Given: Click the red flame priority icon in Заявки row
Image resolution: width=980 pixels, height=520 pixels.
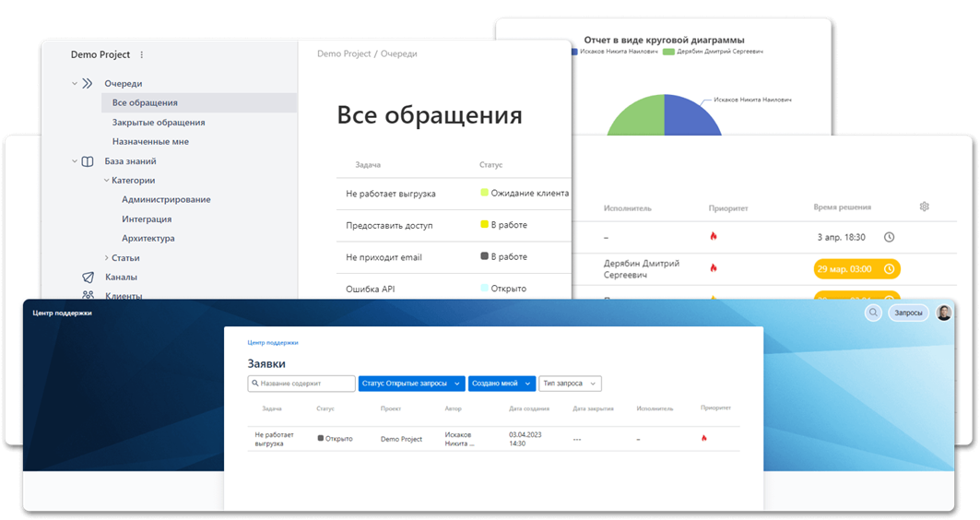Looking at the screenshot, I should (704, 439).
